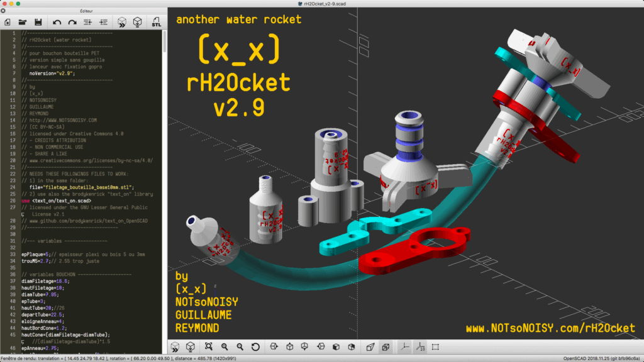Click the use <text_on/text_on.scad> line
Viewport: 644px width, 362px height.
pos(56,200)
